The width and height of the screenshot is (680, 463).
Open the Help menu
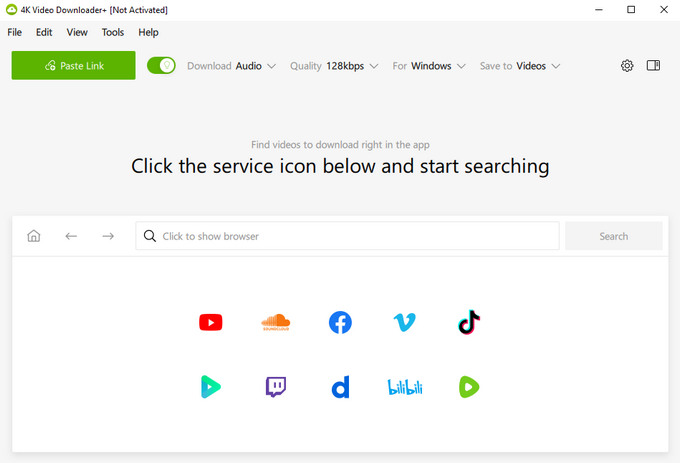point(148,33)
